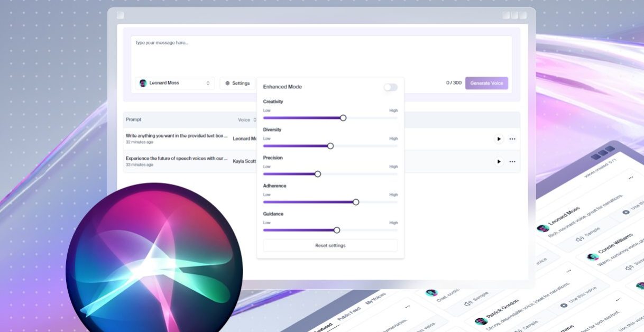Open three-dot menu on Leonard Moss voice card

point(631,178)
